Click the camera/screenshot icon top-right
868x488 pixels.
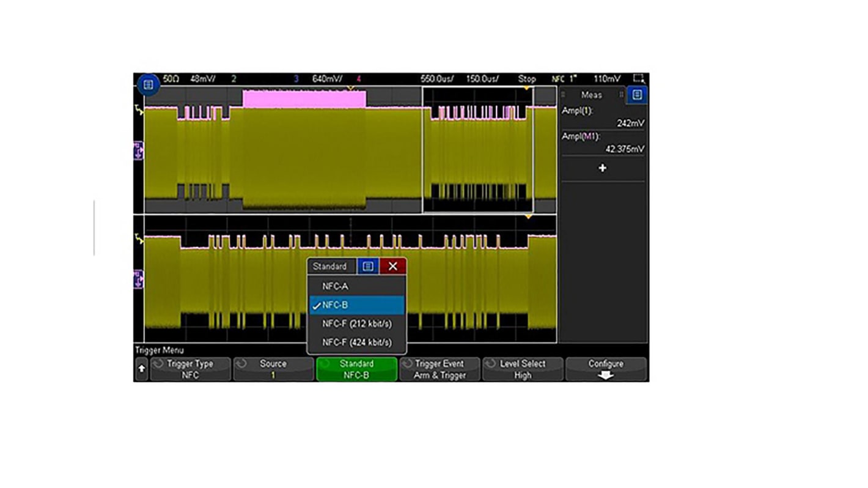pos(638,78)
